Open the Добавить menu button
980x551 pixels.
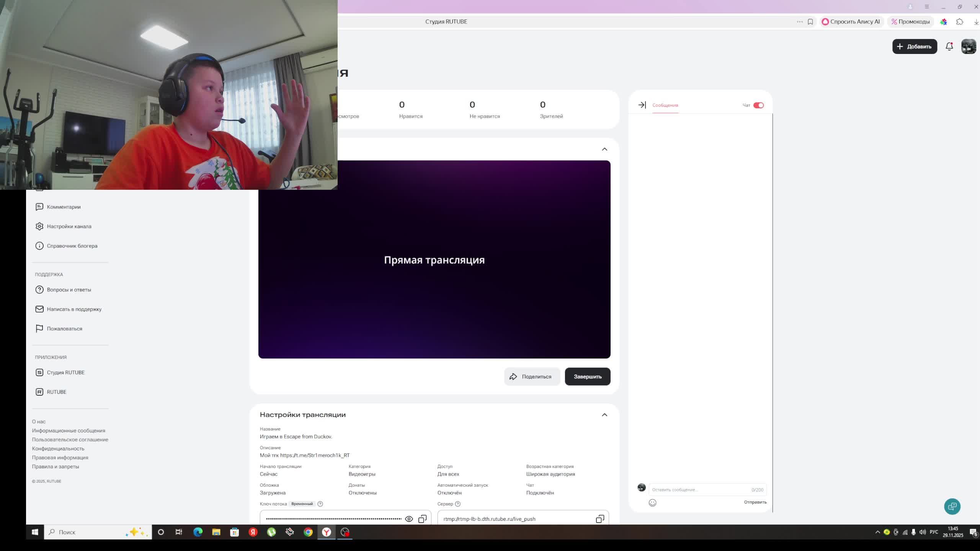914,46
